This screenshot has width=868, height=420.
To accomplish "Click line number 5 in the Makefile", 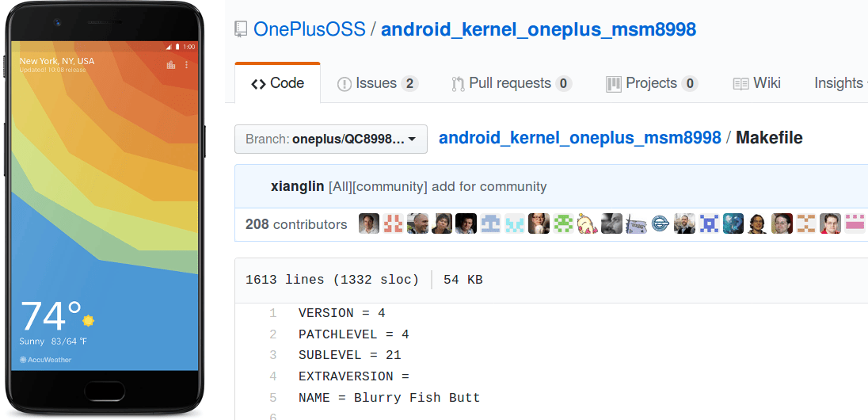I will pos(273,398).
